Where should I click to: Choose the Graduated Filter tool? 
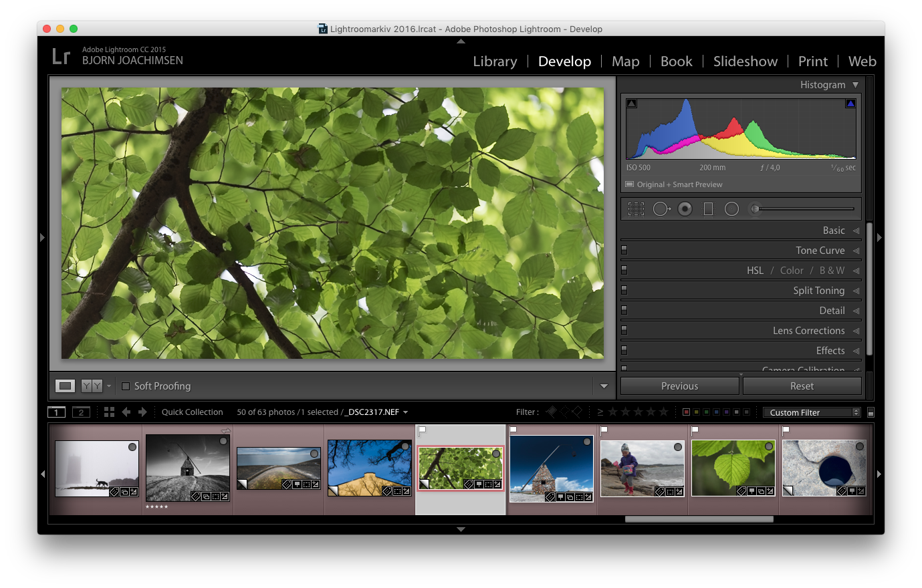point(708,209)
